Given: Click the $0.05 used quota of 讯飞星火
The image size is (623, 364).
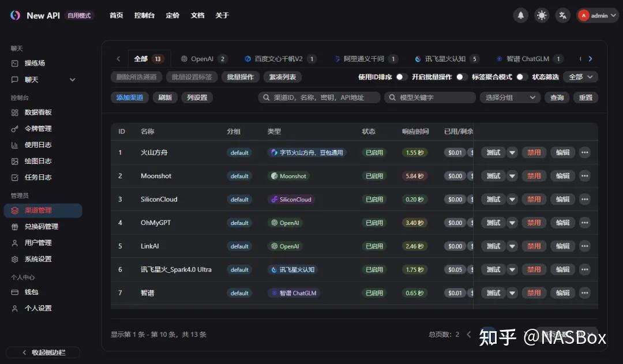Looking at the screenshot, I should coord(455,269).
